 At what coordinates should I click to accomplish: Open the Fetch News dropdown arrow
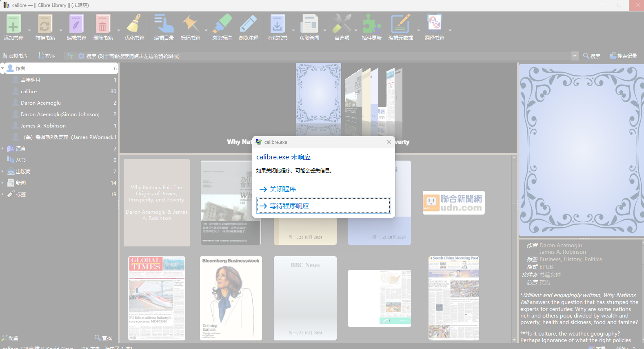325,30
